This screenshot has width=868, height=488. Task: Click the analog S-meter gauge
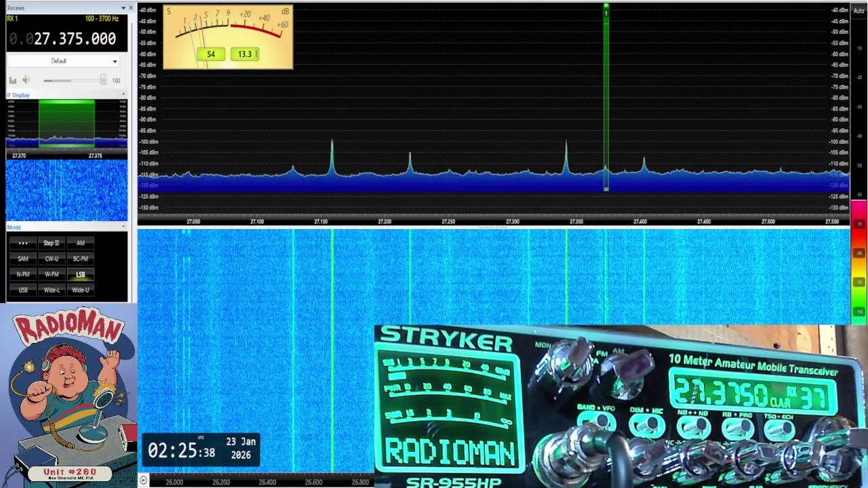pos(228,37)
